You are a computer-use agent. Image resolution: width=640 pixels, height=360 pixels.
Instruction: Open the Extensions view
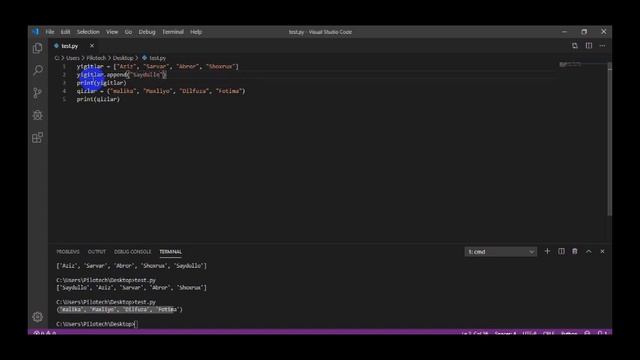coord(38,138)
